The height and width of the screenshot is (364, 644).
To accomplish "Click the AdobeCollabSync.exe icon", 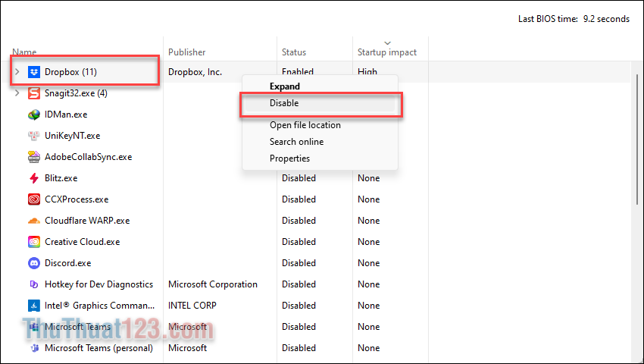I will (x=33, y=157).
